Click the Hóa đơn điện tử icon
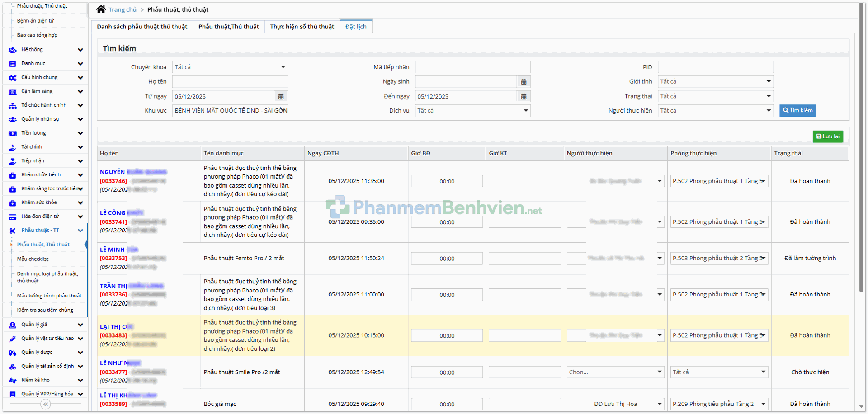Image resolution: width=868 pixels, height=414 pixels. click(13, 216)
